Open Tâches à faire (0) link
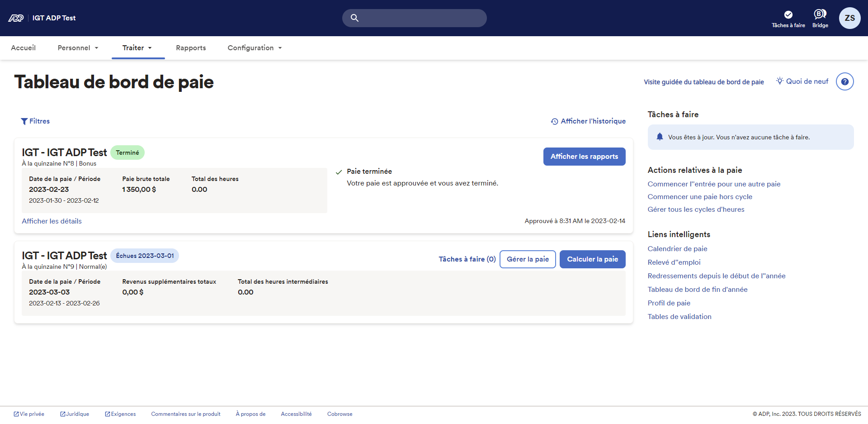This screenshot has width=868, height=424. pos(467,259)
